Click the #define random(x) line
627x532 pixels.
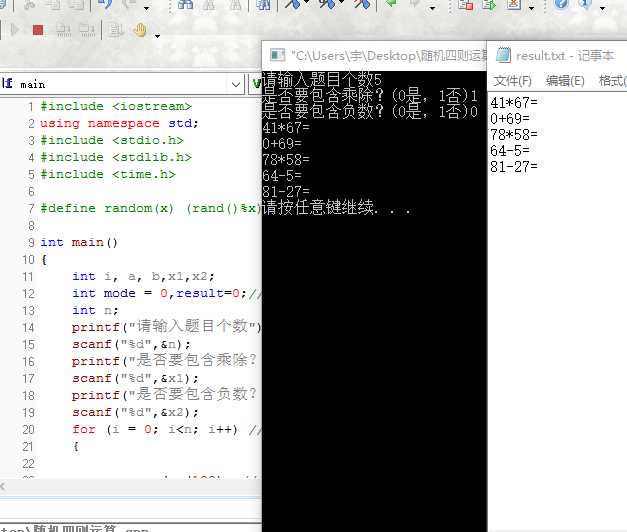tap(150, 208)
